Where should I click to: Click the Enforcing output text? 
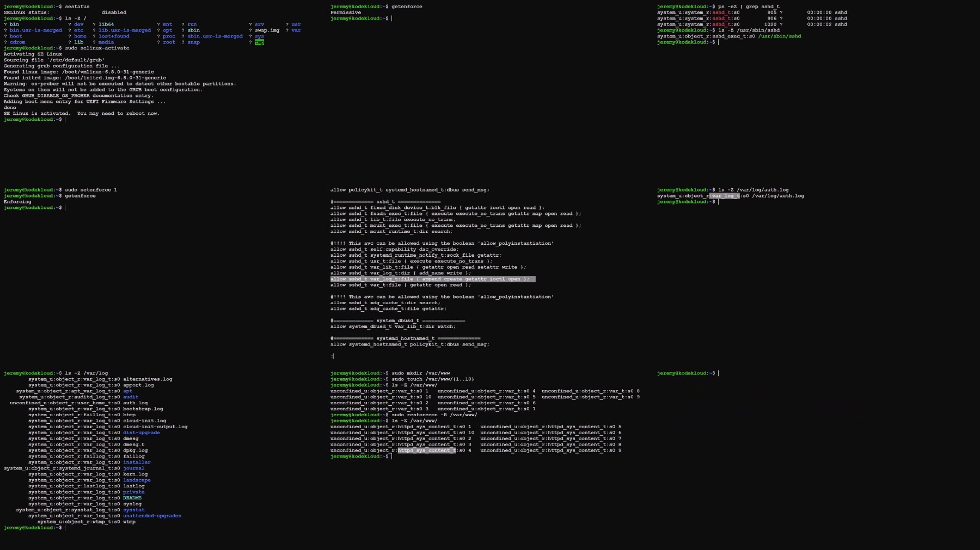click(17, 202)
